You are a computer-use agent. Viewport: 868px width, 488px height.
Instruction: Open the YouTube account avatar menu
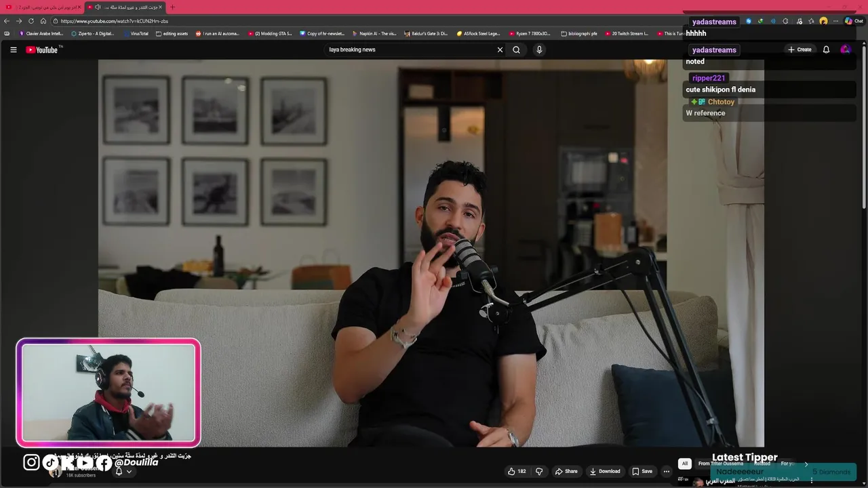click(x=845, y=49)
